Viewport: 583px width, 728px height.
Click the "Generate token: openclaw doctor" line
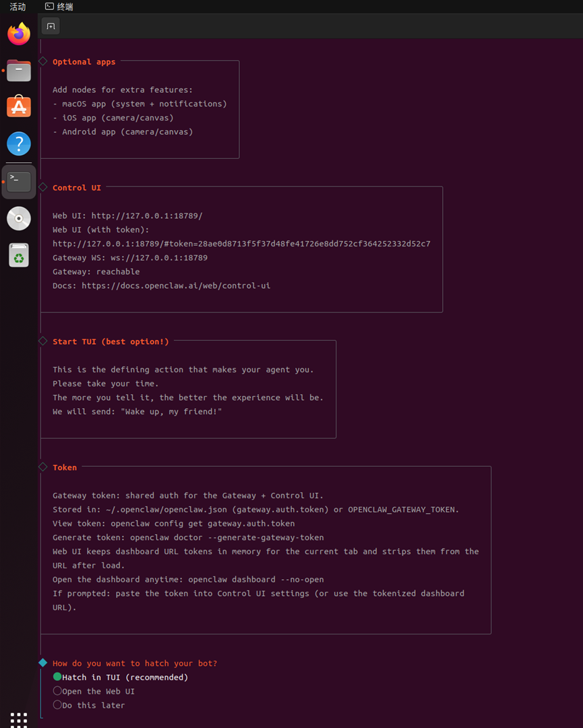(188, 537)
